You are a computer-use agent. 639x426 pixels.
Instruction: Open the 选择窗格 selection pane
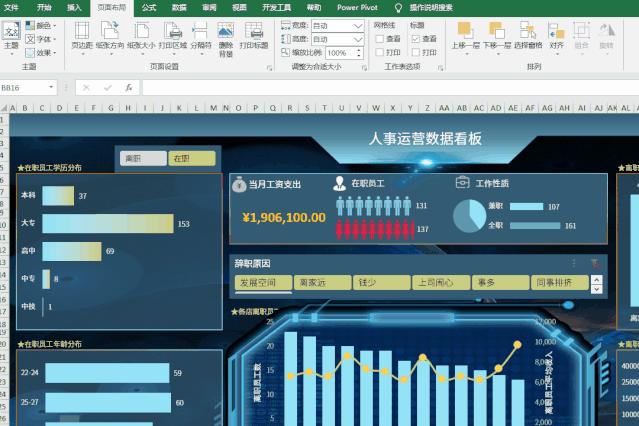tap(528, 31)
